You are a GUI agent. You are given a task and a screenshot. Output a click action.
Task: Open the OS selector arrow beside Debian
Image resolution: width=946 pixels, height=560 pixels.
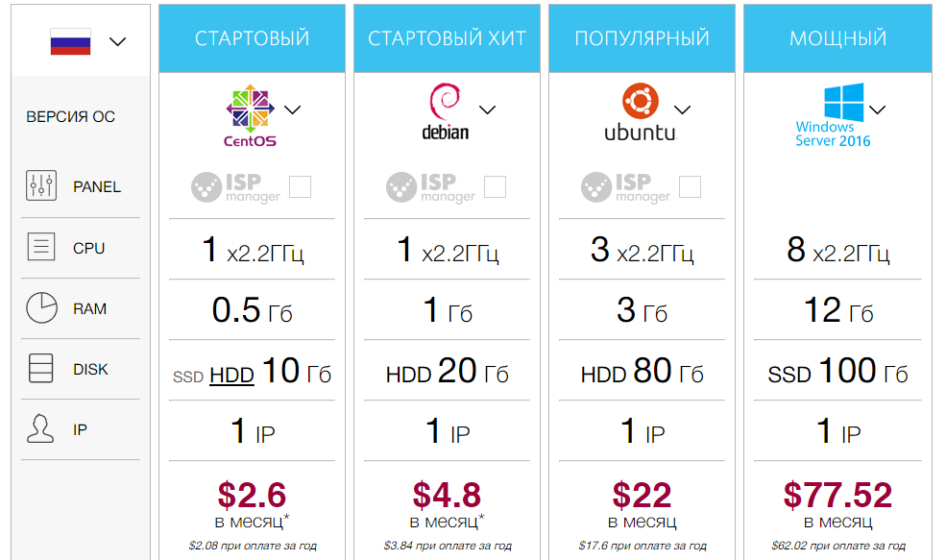(488, 109)
